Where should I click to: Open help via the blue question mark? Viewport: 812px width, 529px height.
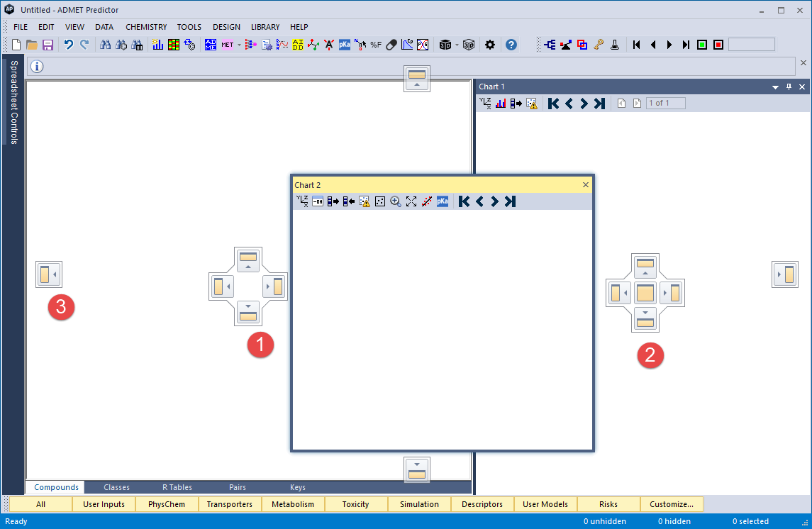tap(511, 45)
